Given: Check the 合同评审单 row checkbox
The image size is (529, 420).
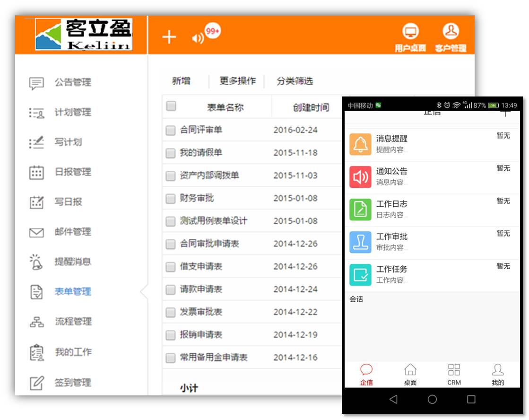Looking at the screenshot, I should [x=171, y=131].
